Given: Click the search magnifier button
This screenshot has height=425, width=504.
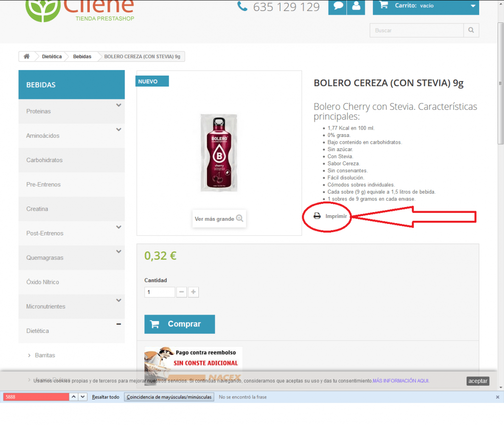Looking at the screenshot, I should [x=471, y=30].
